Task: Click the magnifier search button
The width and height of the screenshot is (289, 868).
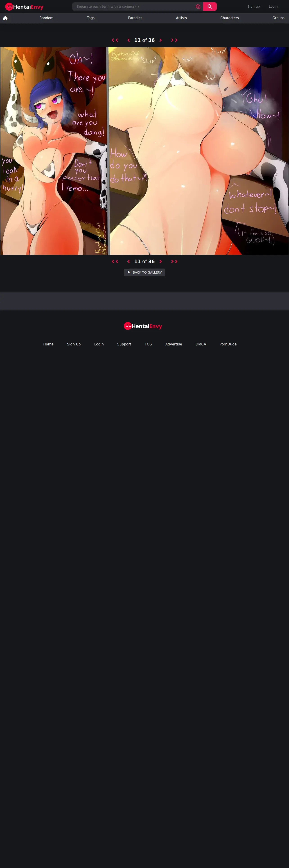Action: [x=210, y=6]
